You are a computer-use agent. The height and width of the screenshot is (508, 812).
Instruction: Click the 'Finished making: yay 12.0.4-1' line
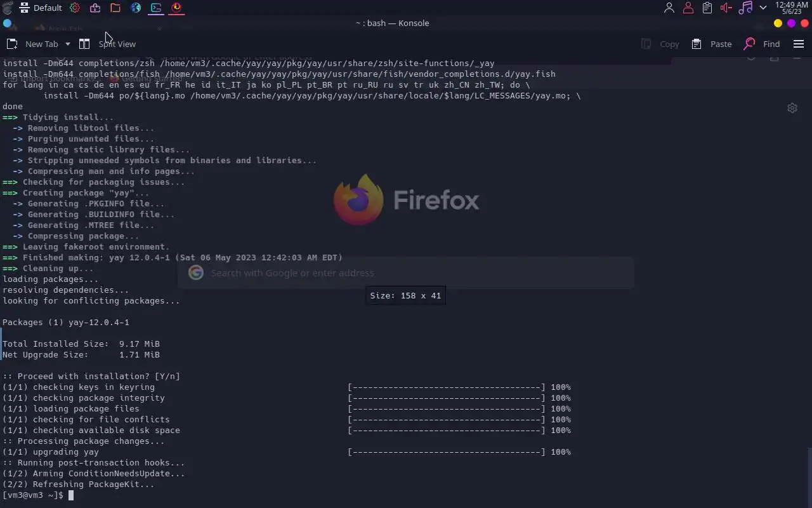(173, 258)
